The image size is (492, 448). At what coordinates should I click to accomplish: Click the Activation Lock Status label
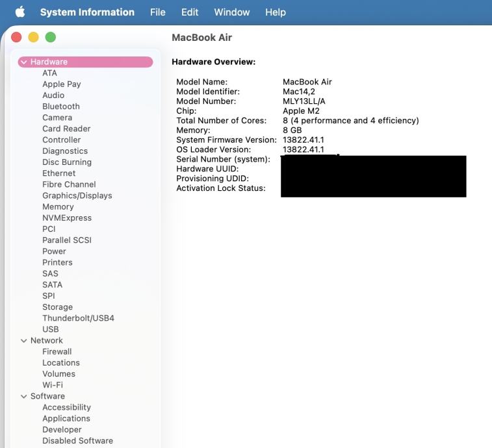(x=221, y=188)
